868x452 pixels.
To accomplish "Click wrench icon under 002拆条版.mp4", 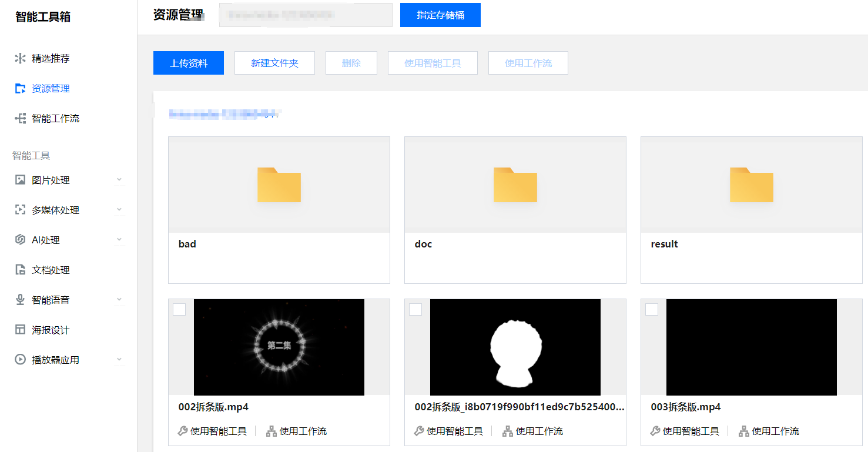I will (x=183, y=431).
